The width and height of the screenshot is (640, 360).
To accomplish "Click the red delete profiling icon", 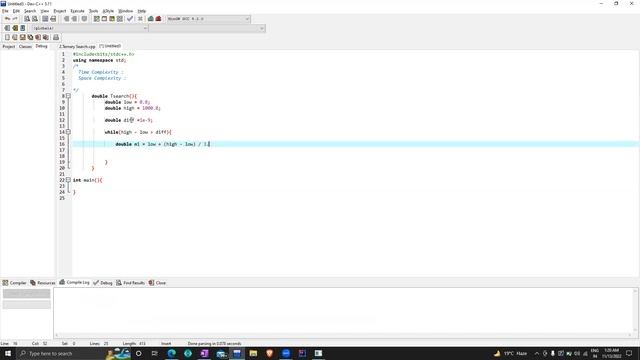I will point(158,19).
